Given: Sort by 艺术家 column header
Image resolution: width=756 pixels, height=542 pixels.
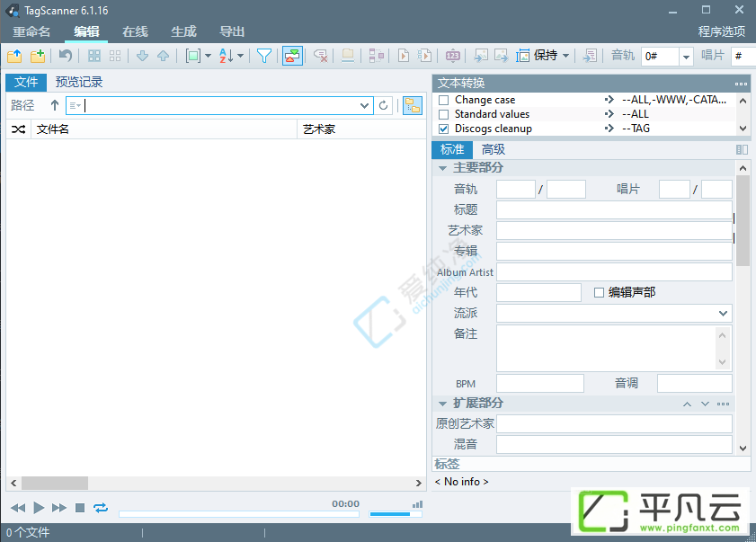Looking at the screenshot, I should click(x=361, y=129).
